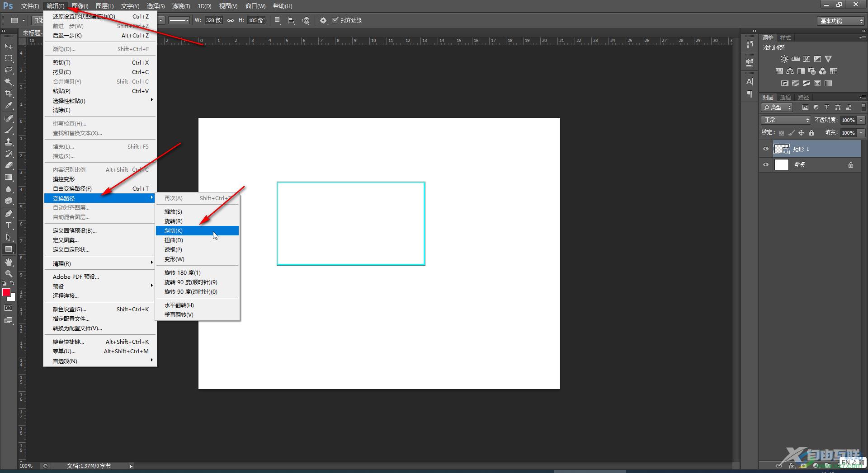Click the red foreground color swatch
This screenshot has height=473, width=868.
click(x=6, y=292)
